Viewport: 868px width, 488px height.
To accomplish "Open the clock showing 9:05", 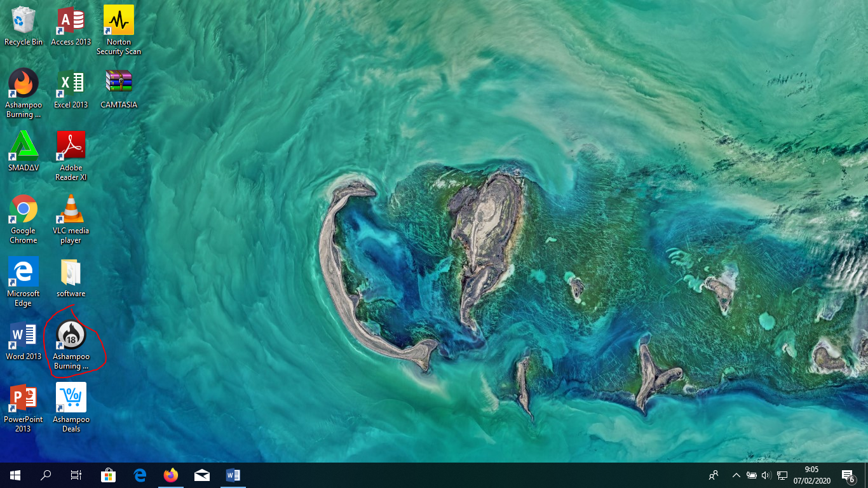I will [811, 475].
